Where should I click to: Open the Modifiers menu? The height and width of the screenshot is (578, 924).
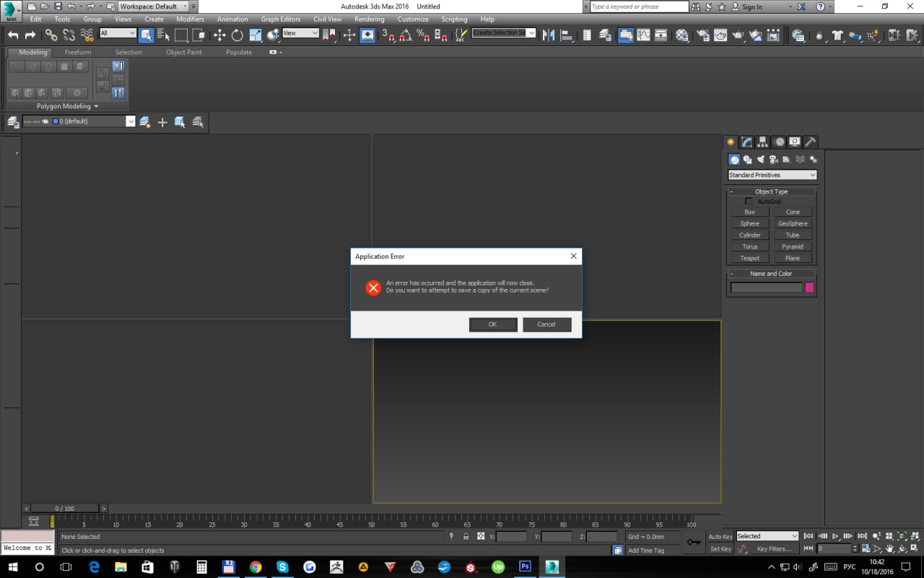pyautogui.click(x=190, y=20)
